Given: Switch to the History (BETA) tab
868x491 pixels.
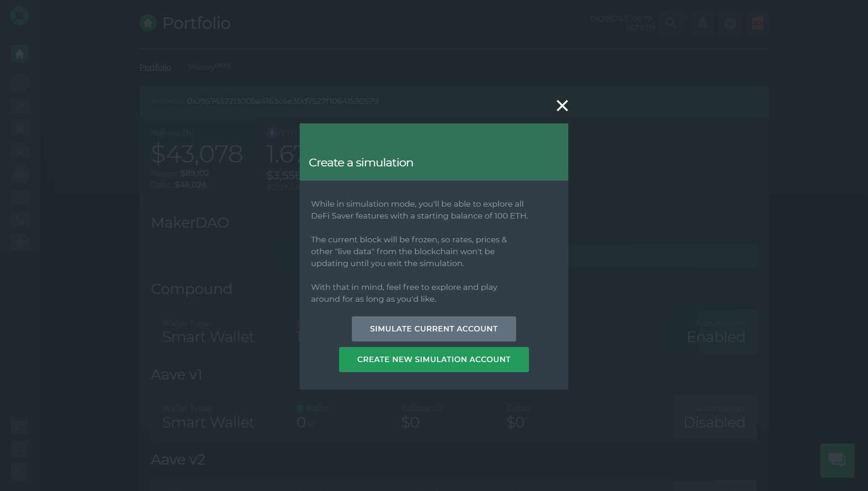Looking at the screenshot, I should coord(209,67).
